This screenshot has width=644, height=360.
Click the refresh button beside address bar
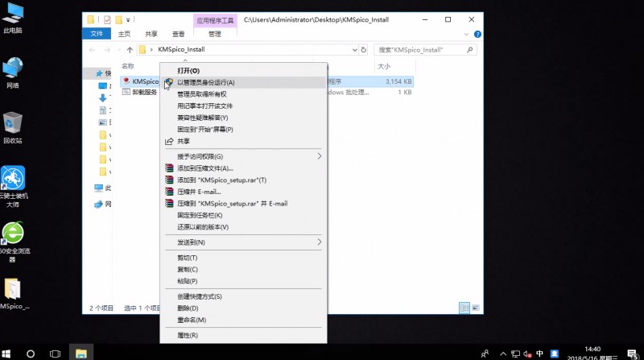click(364, 50)
